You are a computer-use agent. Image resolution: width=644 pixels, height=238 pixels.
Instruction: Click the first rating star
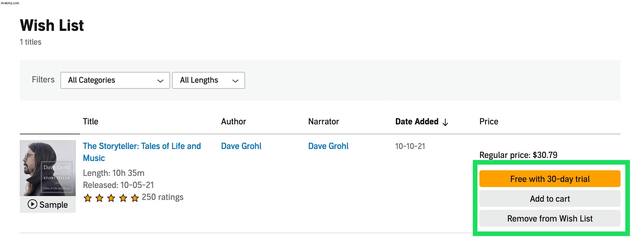pos(88,198)
